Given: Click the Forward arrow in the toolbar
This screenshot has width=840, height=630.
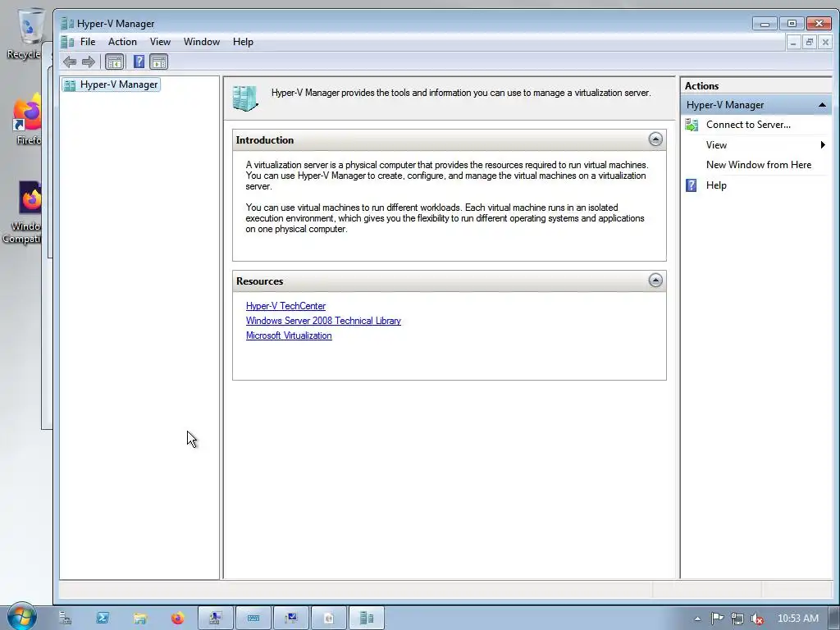Looking at the screenshot, I should [x=89, y=62].
